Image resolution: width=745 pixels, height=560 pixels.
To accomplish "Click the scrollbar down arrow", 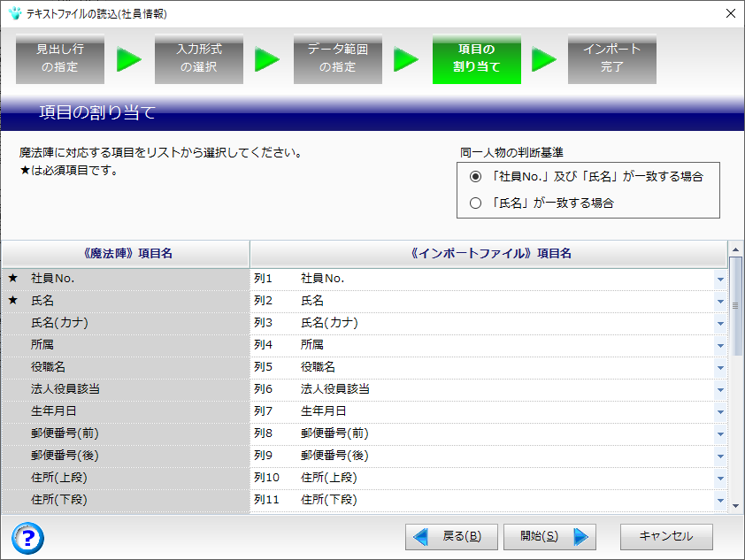I will (735, 506).
